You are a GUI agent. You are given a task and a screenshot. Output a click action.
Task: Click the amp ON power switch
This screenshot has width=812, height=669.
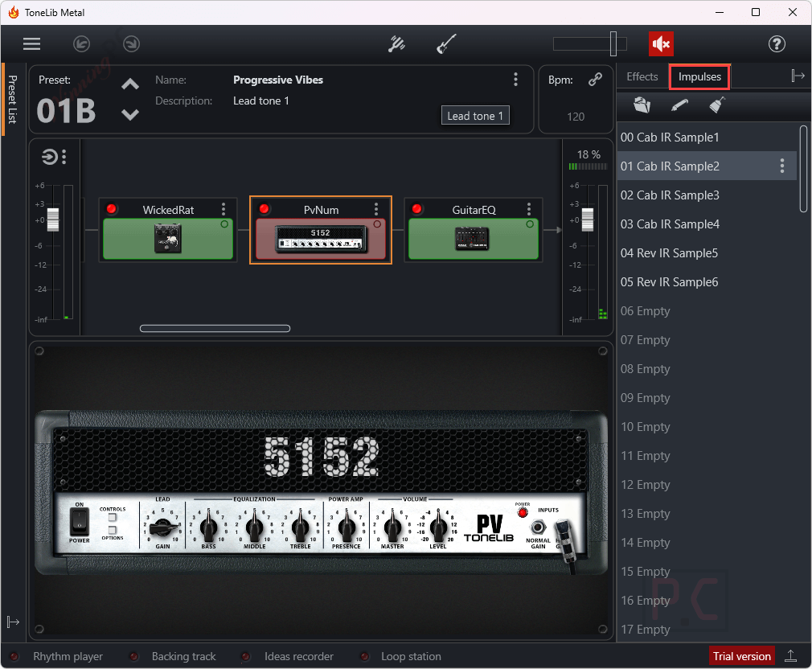(80, 521)
